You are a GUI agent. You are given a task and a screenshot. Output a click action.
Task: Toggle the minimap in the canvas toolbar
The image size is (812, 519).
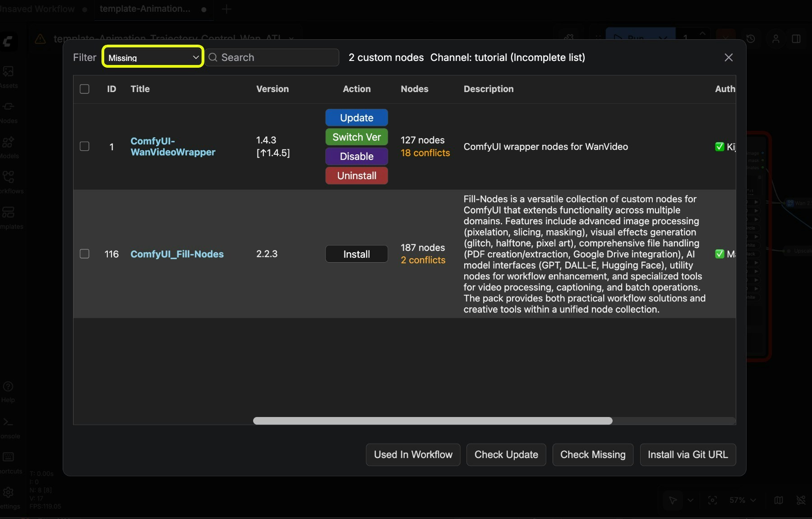point(779,500)
